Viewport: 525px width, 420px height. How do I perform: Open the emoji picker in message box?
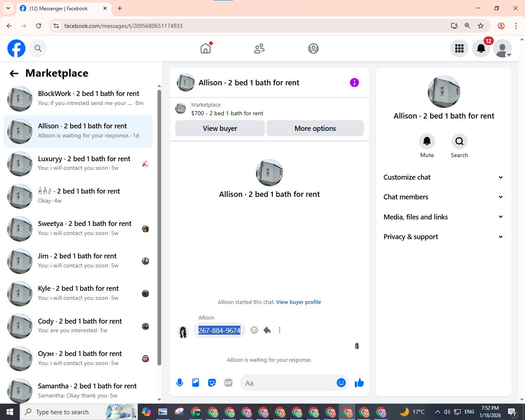[341, 383]
